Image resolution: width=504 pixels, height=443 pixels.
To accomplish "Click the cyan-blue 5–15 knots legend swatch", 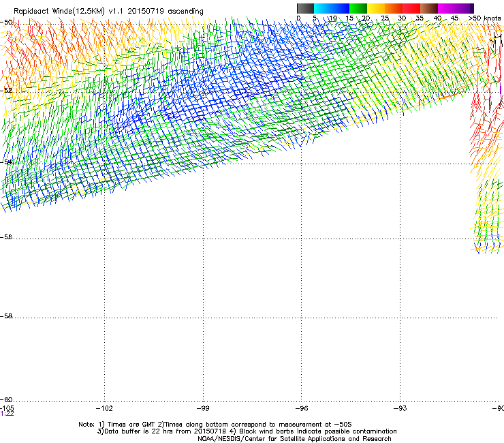I will (332, 8).
